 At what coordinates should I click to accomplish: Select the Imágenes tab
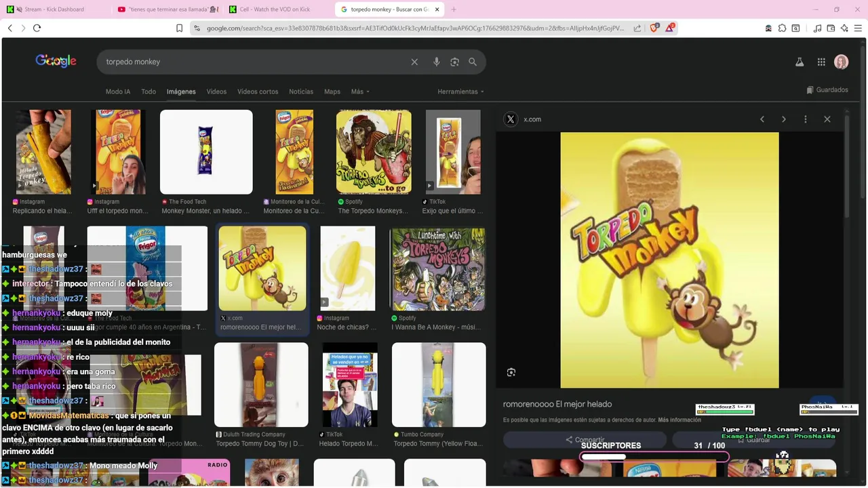tap(181, 91)
